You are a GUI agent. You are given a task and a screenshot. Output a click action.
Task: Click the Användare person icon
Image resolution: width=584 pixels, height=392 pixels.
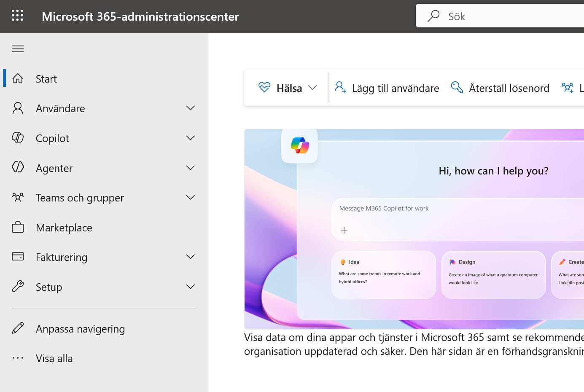click(18, 108)
